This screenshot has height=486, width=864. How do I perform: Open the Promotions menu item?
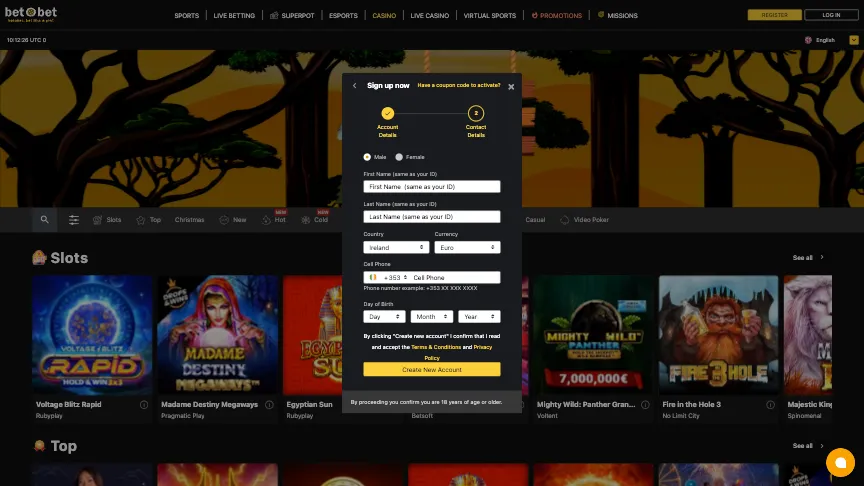pyautogui.click(x=557, y=15)
